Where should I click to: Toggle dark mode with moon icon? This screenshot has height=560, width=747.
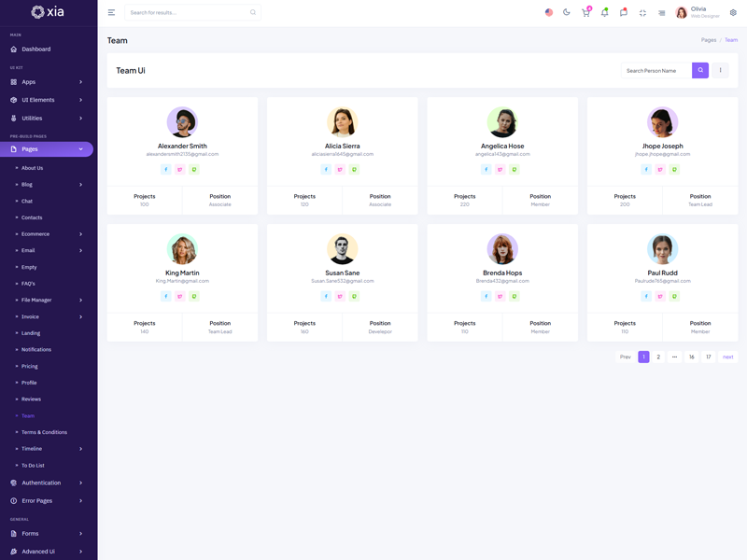click(567, 13)
